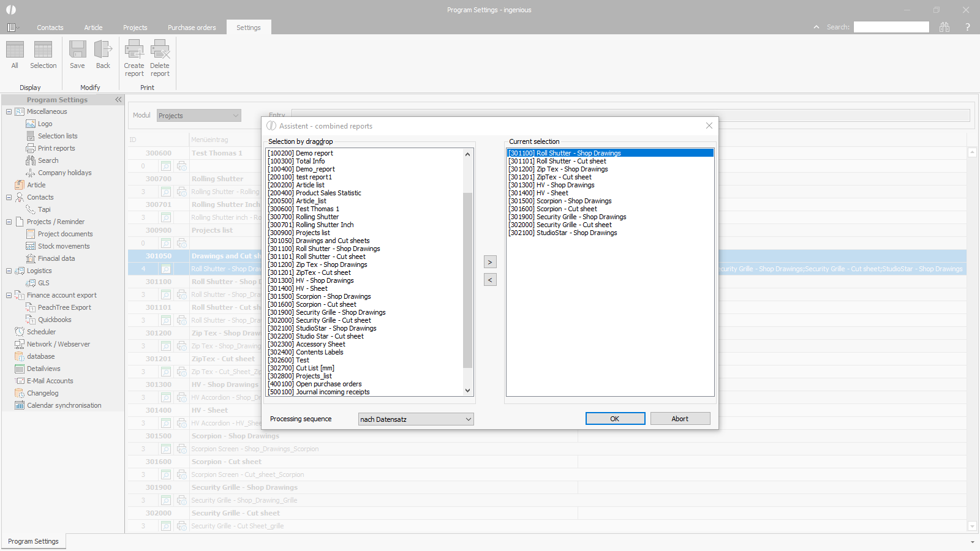
Task: Collapse the Miscellaneous tree node
Action: point(9,111)
